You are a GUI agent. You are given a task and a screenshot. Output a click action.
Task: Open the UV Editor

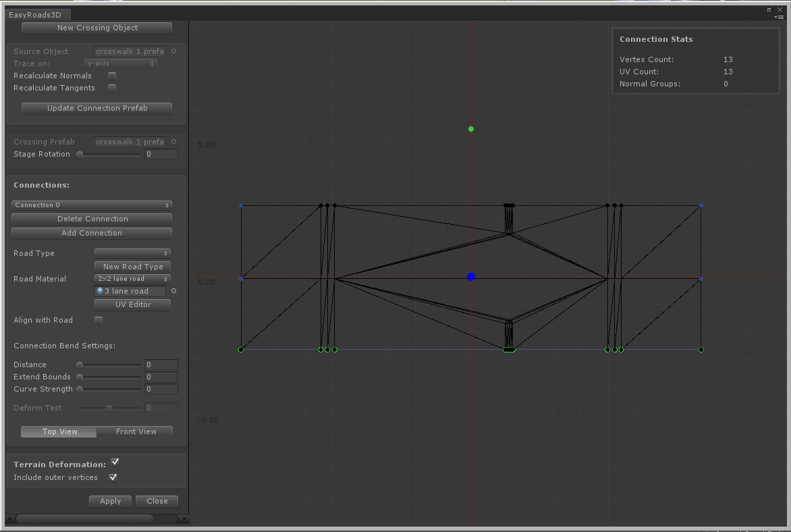point(133,304)
